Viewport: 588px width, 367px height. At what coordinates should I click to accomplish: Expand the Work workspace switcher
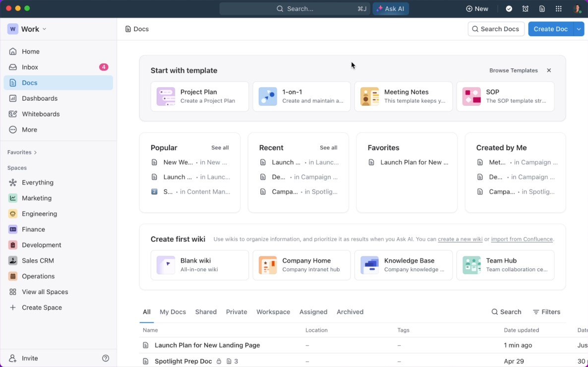[44, 29]
